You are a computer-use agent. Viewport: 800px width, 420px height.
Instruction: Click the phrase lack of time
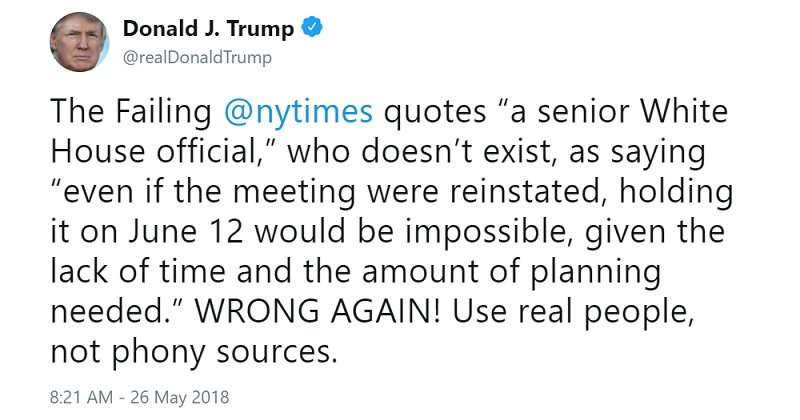click(138, 271)
